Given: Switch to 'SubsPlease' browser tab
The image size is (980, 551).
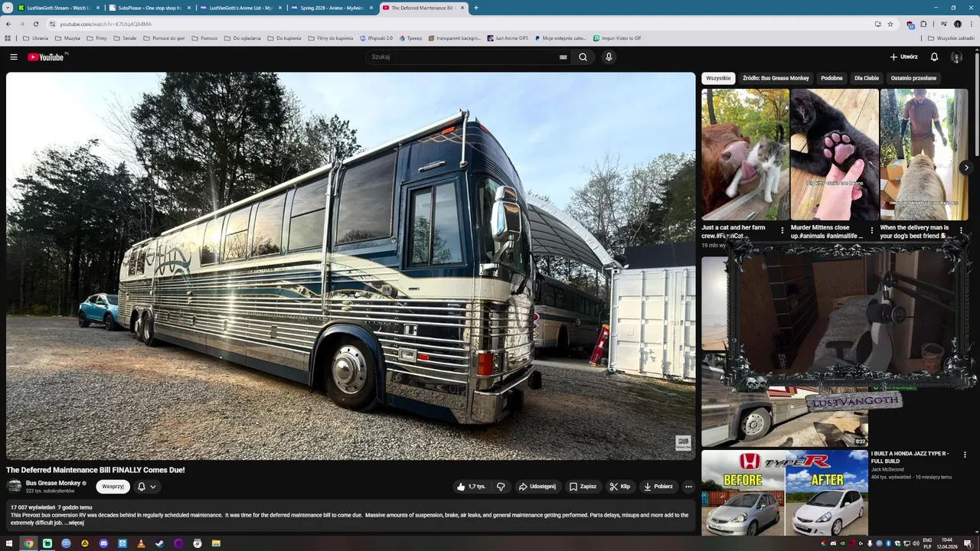Looking at the screenshot, I should 149,8.
